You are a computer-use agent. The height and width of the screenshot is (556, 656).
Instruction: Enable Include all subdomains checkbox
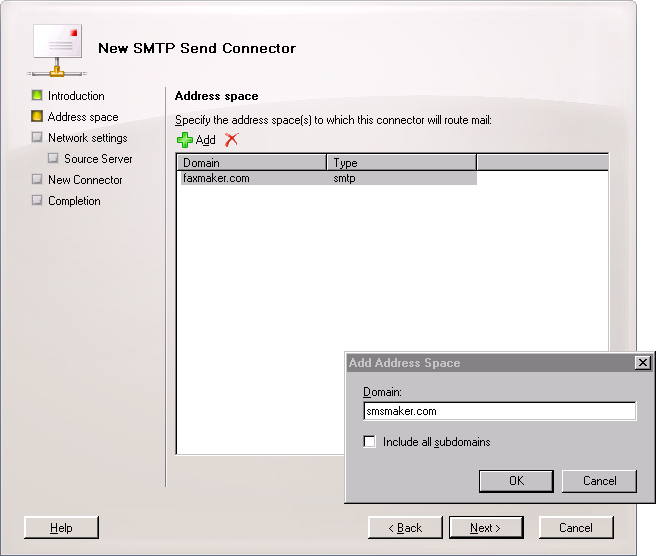coord(370,442)
